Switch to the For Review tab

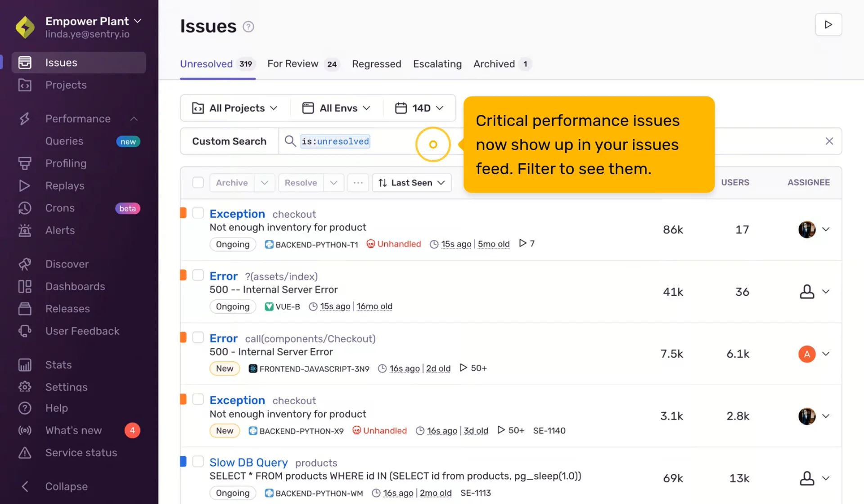(303, 64)
